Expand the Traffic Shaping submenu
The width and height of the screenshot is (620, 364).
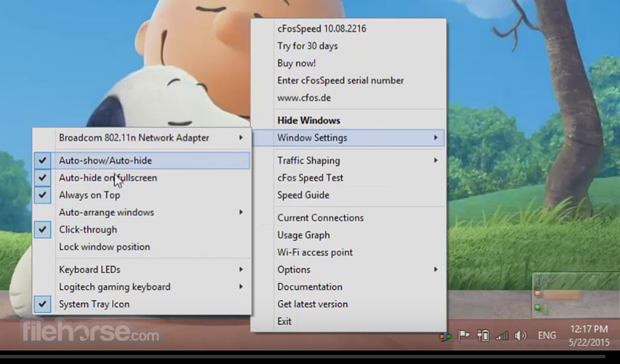pyautogui.click(x=349, y=160)
